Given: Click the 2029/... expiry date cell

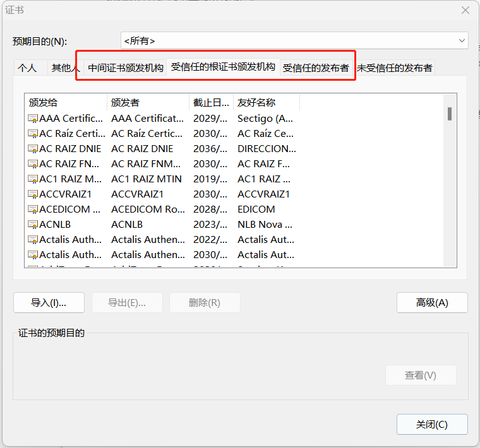Looking at the screenshot, I should point(210,119).
